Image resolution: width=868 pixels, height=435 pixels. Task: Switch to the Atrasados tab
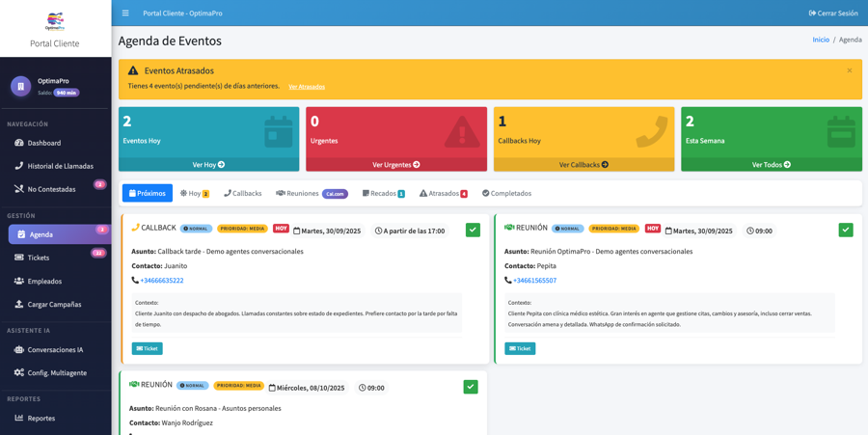coord(443,194)
